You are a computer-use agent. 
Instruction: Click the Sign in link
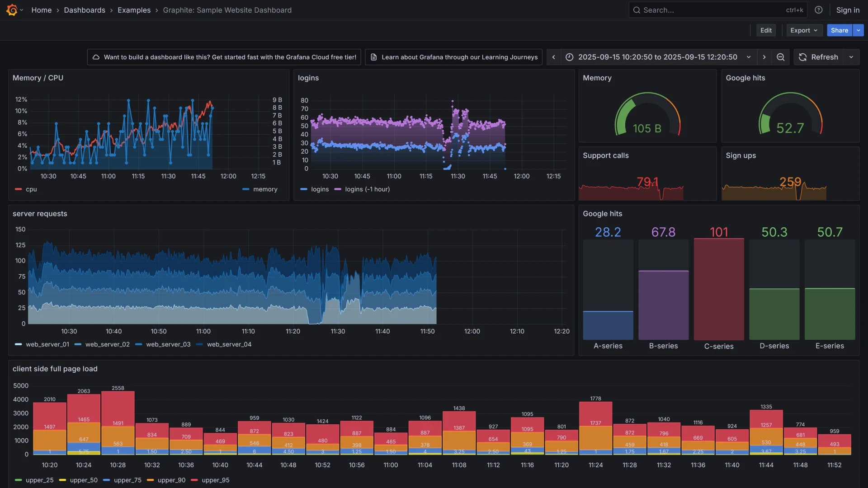[x=848, y=9]
